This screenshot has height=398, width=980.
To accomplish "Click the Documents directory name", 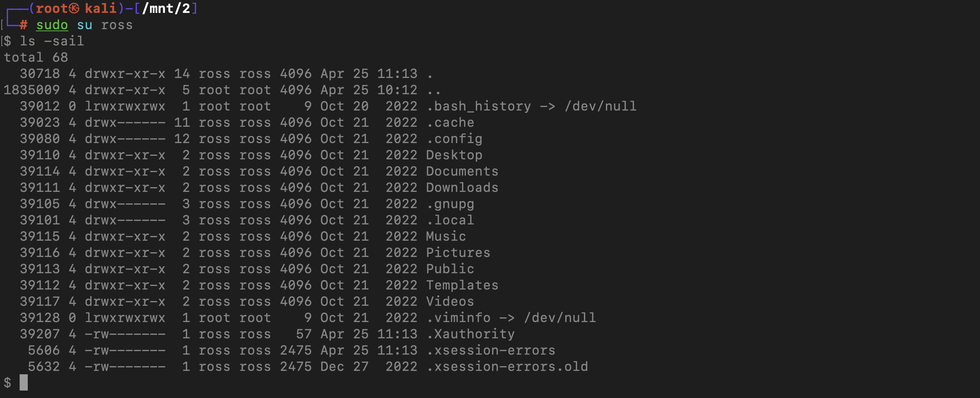I will (462, 172).
